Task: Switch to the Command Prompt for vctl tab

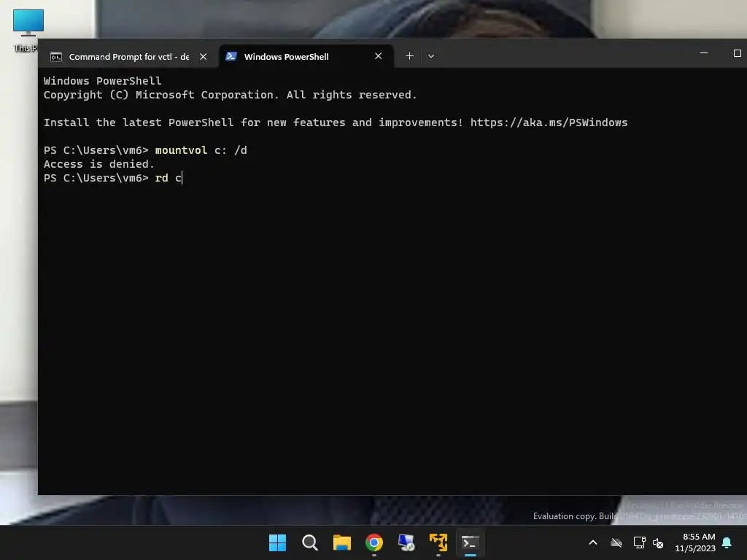Action: [x=128, y=57]
